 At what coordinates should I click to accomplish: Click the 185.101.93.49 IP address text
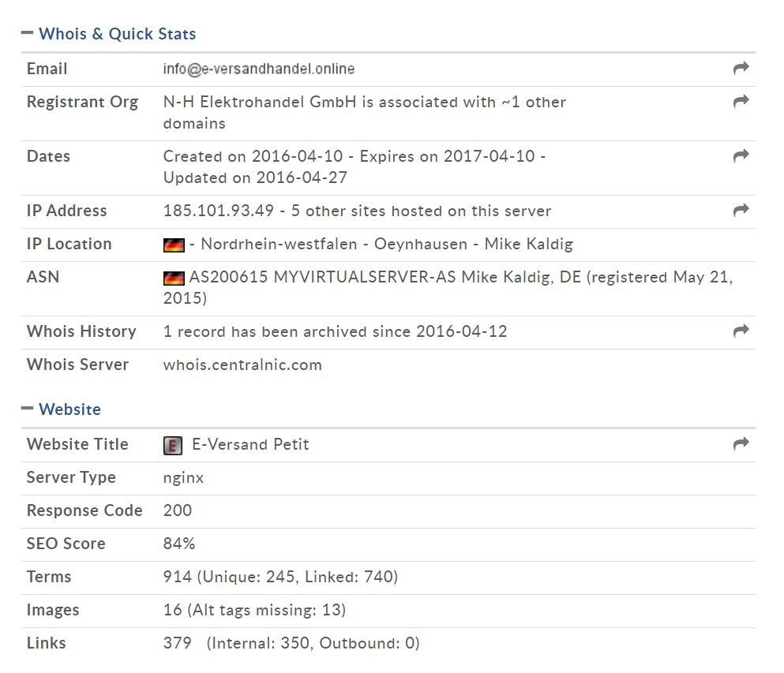[219, 211]
